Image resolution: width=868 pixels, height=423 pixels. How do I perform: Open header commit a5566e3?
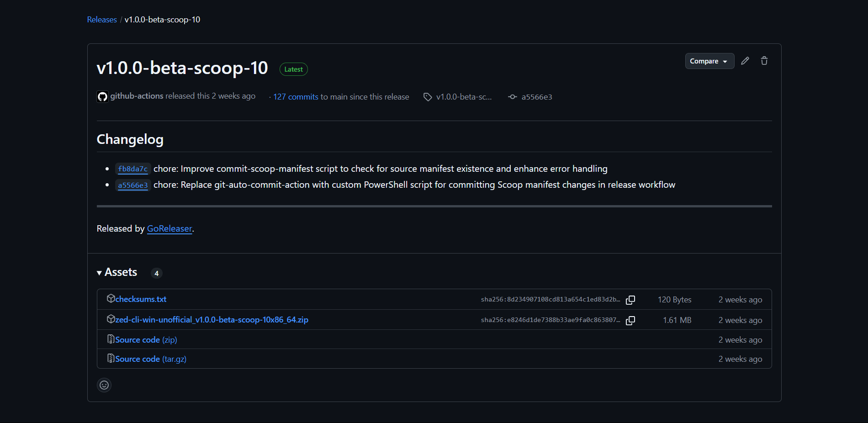click(x=537, y=97)
